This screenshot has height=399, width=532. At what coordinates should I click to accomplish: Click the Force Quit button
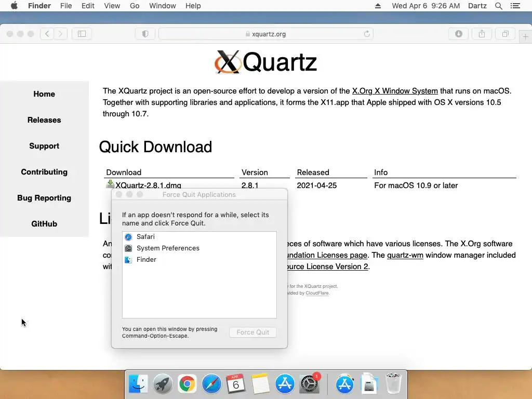tap(253, 332)
